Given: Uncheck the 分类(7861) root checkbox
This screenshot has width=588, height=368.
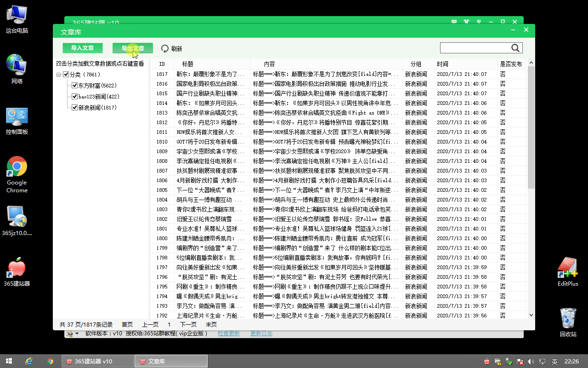Looking at the screenshot, I should click(66, 75).
